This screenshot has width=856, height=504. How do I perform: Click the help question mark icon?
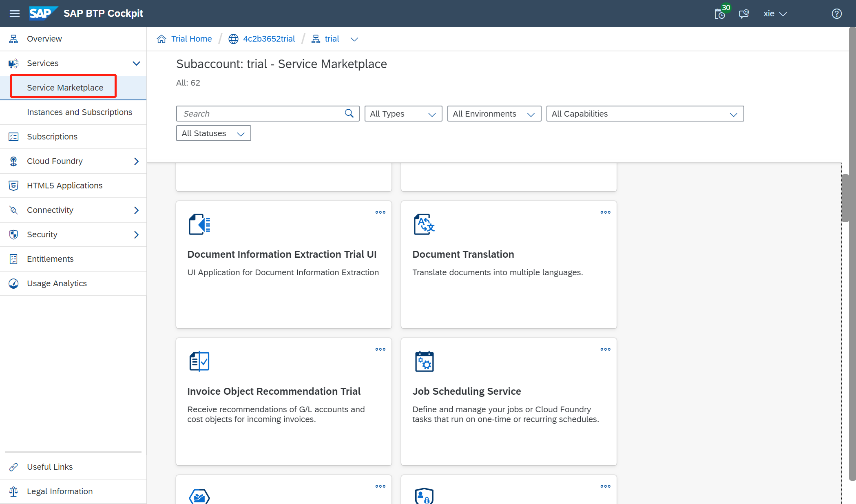836,14
